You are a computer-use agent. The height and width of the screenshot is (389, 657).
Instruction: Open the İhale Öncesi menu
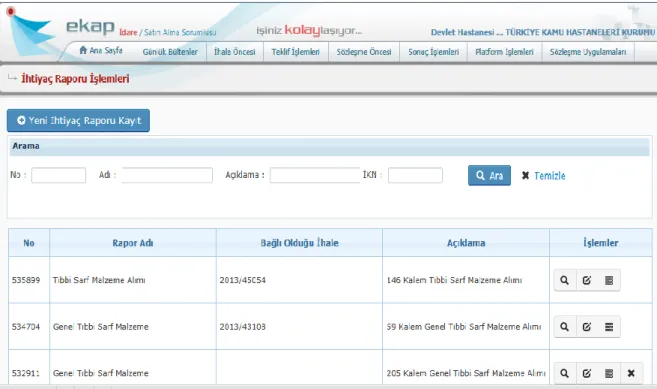[x=235, y=52]
